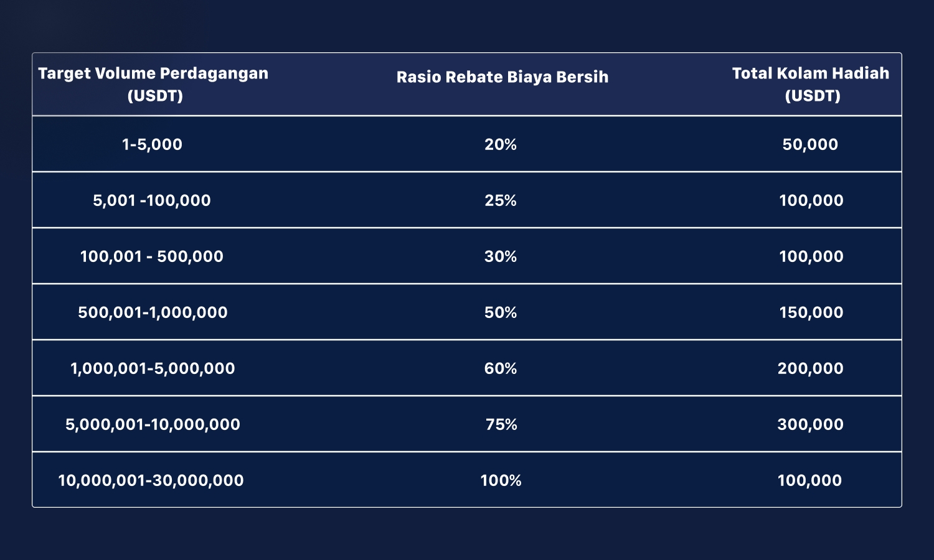Select the 150,000 prize pool cell
934x560 pixels.
click(811, 312)
